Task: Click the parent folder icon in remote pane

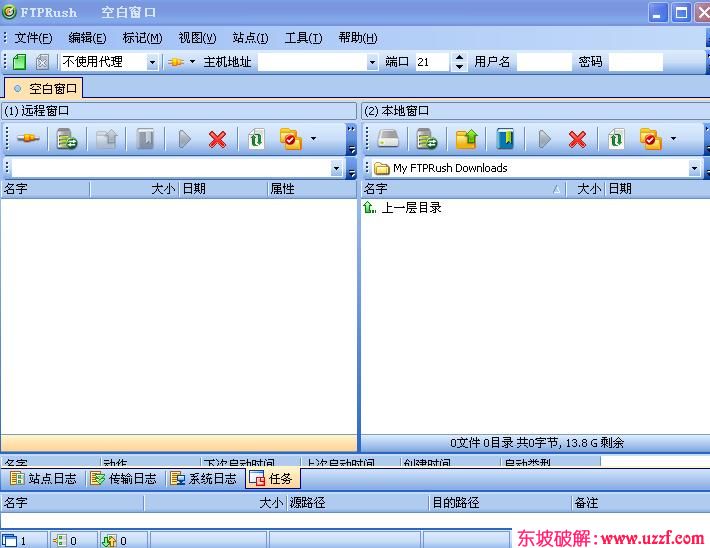Action: (x=106, y=139)
